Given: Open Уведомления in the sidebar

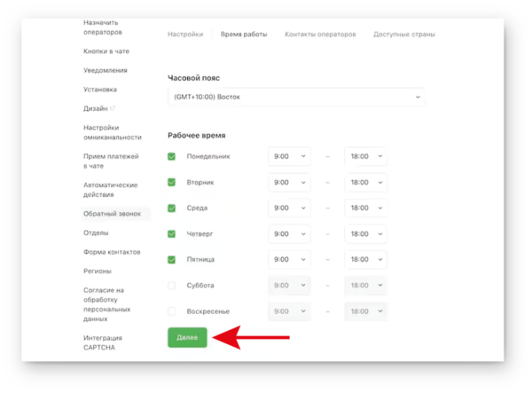Looking at the screenshot, I should (x=106, y=70).
